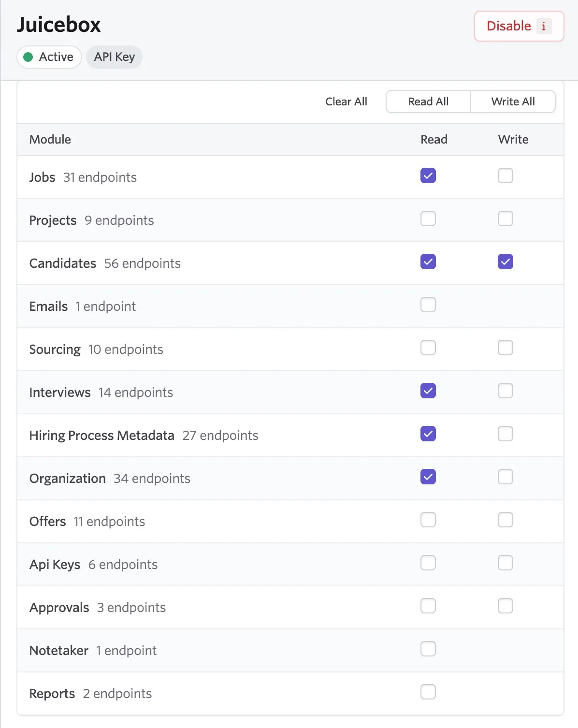
Task: Click the info icon on the Disable button
Action: click(544, 26)
